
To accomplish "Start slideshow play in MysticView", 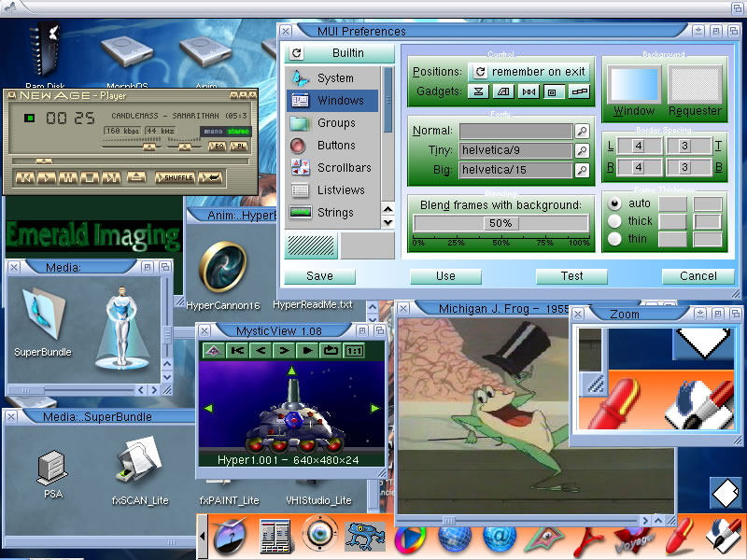I will click(x=307, y=351).
